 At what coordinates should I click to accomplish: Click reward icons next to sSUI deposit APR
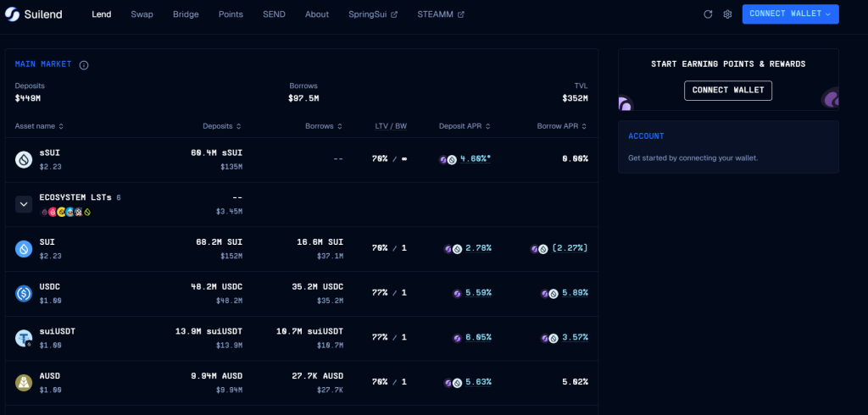tap(448, 160)
